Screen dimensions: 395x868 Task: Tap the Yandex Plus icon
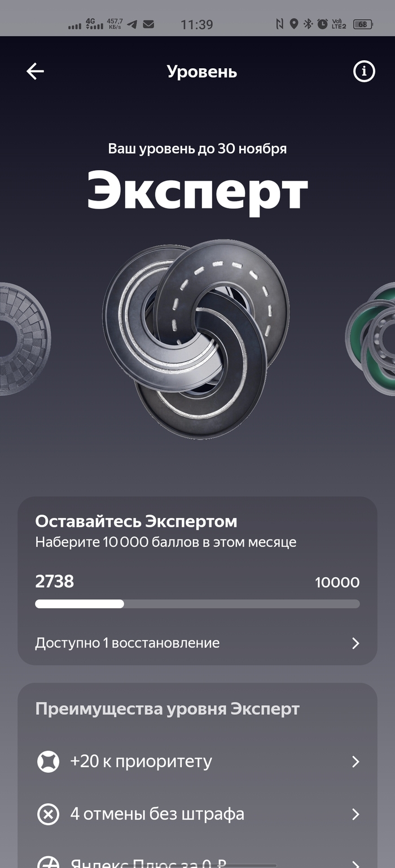coord(48,863)
